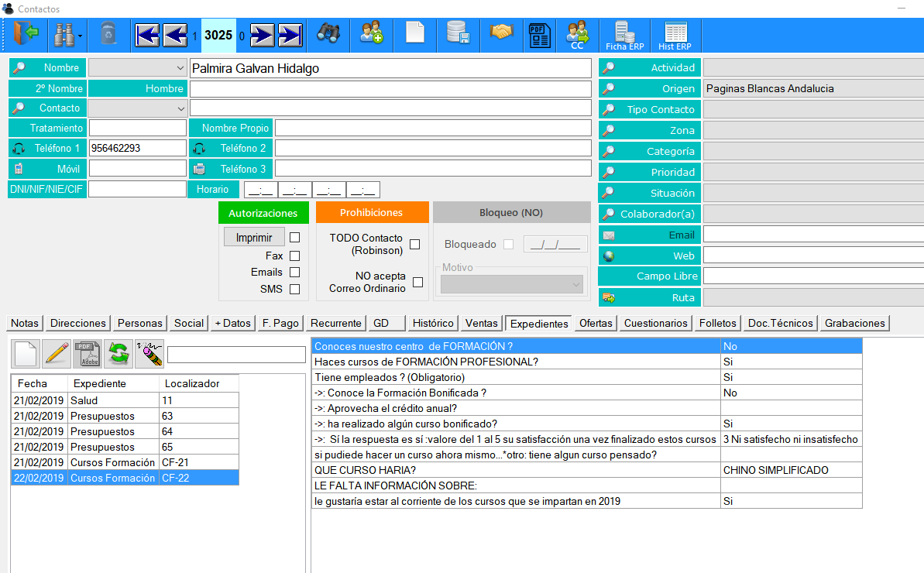Open the Direcciones tab
The image size is (924, 573).
coord(77,324)
